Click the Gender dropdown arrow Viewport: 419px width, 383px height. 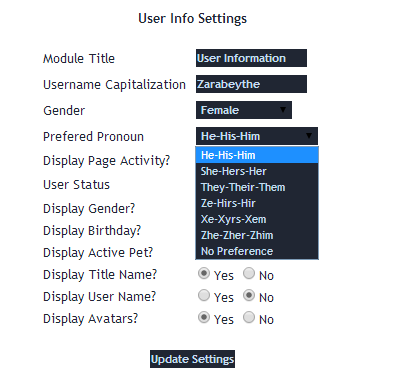(283, 110)
